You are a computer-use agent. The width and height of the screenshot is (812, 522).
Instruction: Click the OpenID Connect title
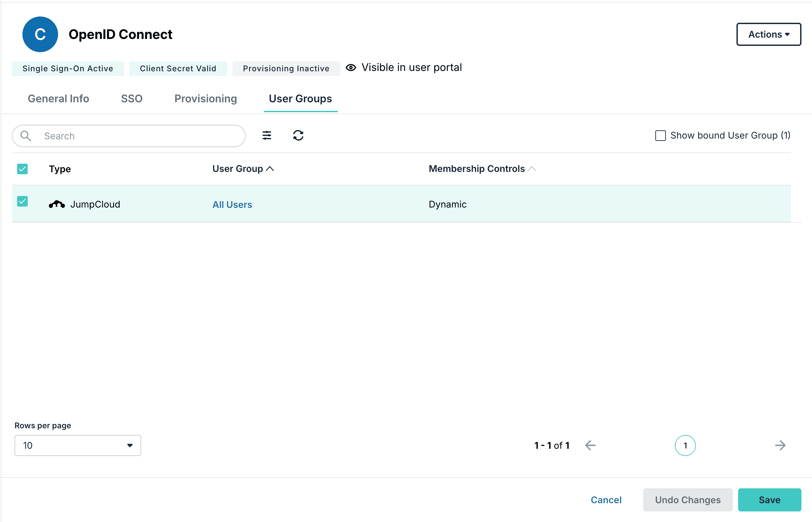click(x=120, y=34)
